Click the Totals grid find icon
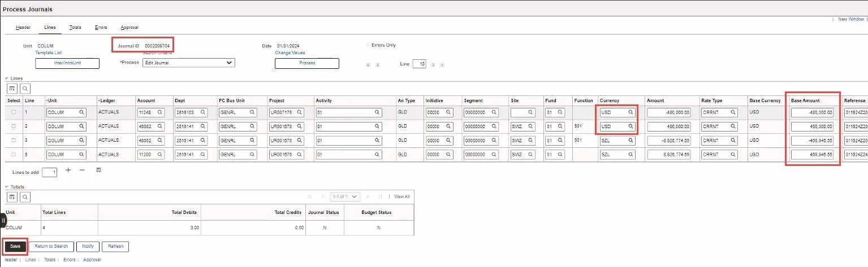The image size is (868, 267). (x=25, y=196)
